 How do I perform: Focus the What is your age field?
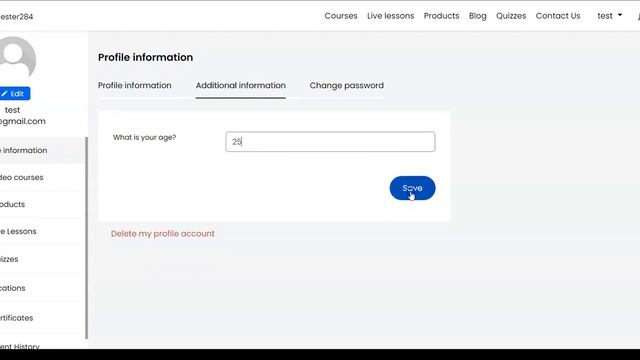pos(330,142)
